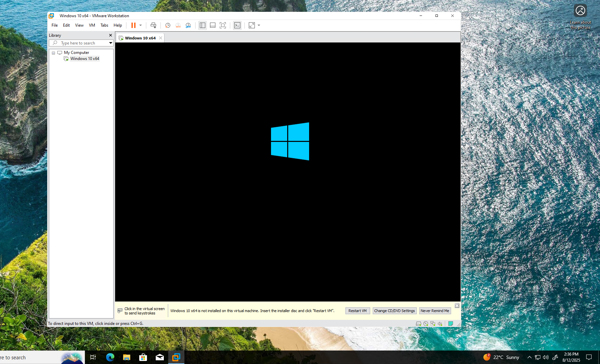The image size is (600, 364).
Task: Open the Snapshot Manager icon
Action: pyautogui.click(x=188, y=25)
